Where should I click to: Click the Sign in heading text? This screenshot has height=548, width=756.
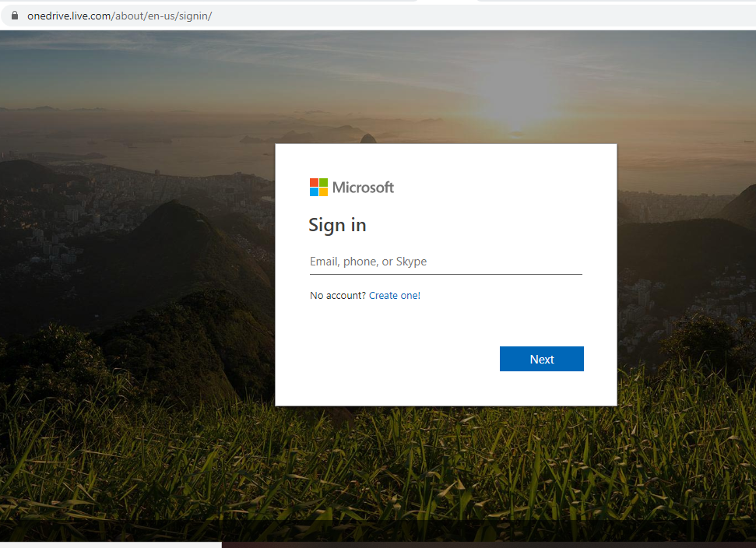(337, 225)
